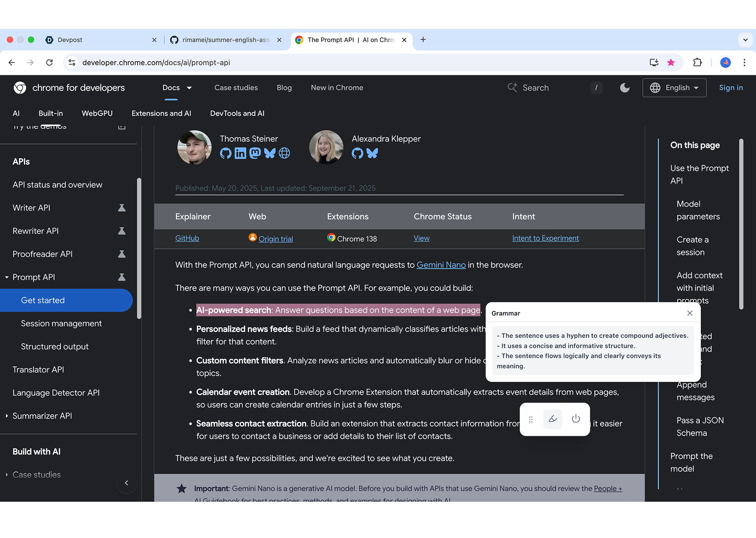Image resolution: width=756 pixels, height=538 pixels.
Task: Jump to Pass a JSON Schema section
Action: pyautogui.click(x=700, y=427)
